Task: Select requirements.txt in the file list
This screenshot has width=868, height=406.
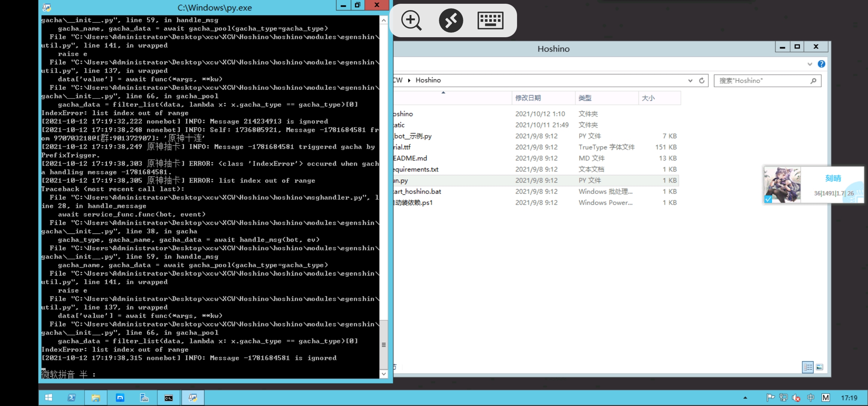Action: (x=415, y=169)
